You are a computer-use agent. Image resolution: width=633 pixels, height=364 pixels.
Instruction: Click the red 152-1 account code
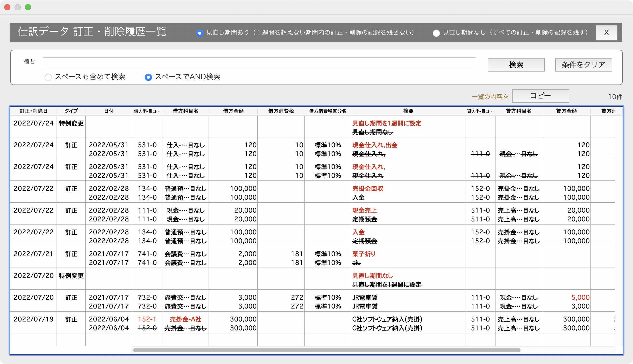coord(147,319)
